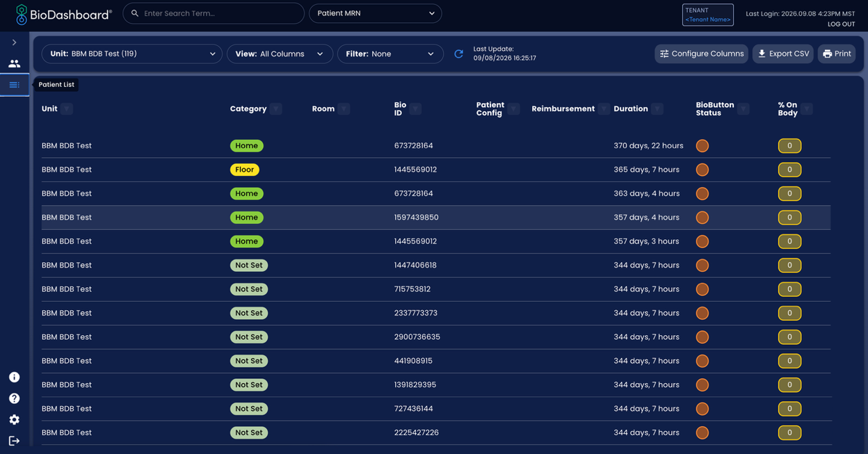Image resolution: width=868 pixels, height=454 pixels.
Task: Export the list as CSV
Action: coord(783,54)
